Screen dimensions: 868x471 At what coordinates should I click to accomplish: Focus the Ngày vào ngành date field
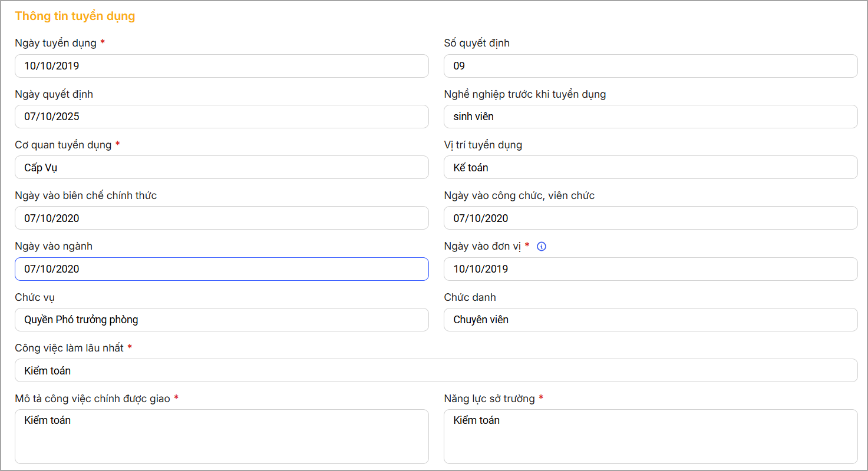point(222,269)
